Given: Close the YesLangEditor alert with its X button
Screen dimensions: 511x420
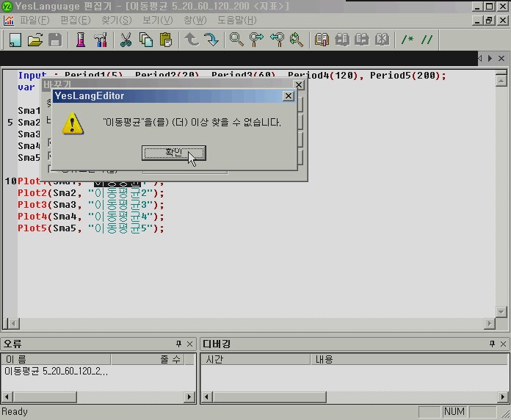Looking at the screenshot, I should click(x=289, y=96).
